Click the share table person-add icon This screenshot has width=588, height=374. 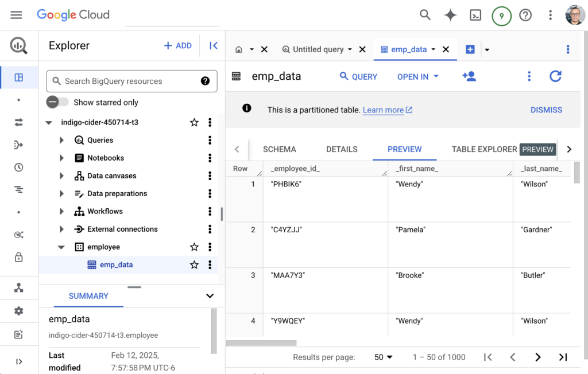coord(469,76)
